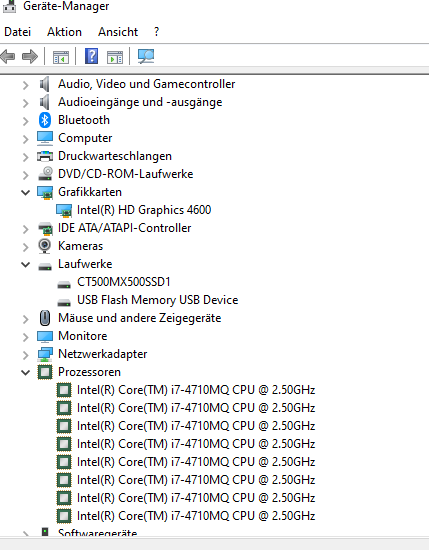This screenshot has height=550, width=429.
Task: Click the scan for hardware changes icon
Action: point(146,56)
